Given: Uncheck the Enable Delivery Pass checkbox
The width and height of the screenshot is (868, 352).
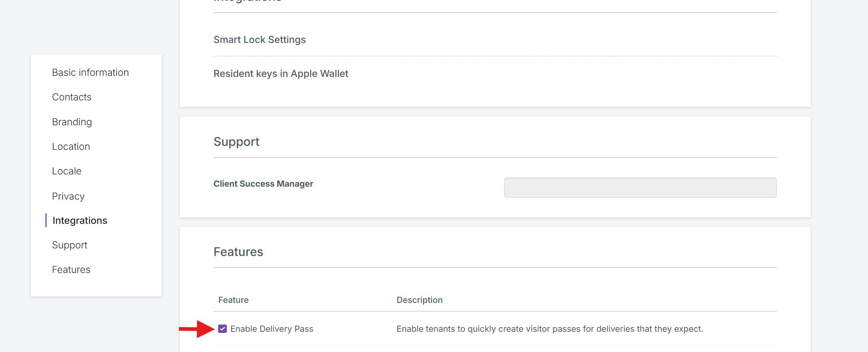Looking at the screenshot, I should (x=222, y=329).
